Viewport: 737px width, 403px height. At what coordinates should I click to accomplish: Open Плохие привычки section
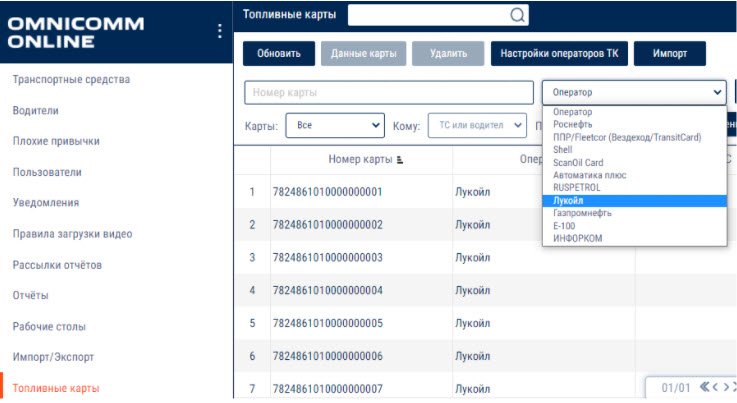coord(56,141)
